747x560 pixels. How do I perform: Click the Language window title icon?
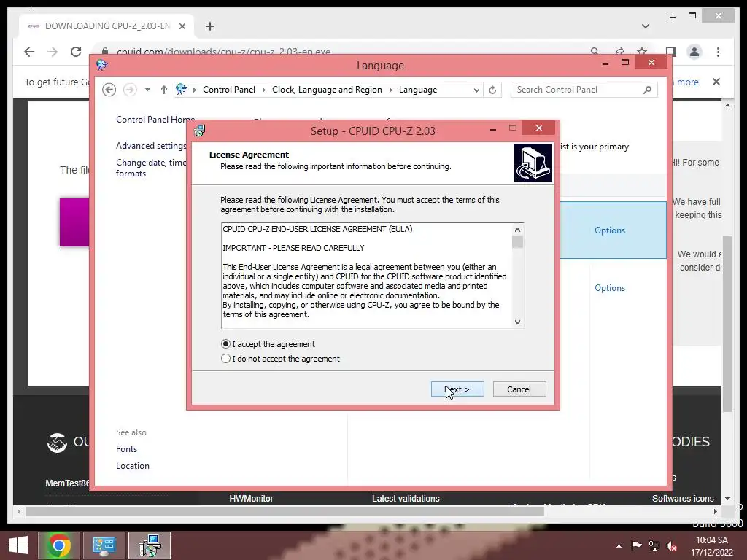[x=102, y=65]
